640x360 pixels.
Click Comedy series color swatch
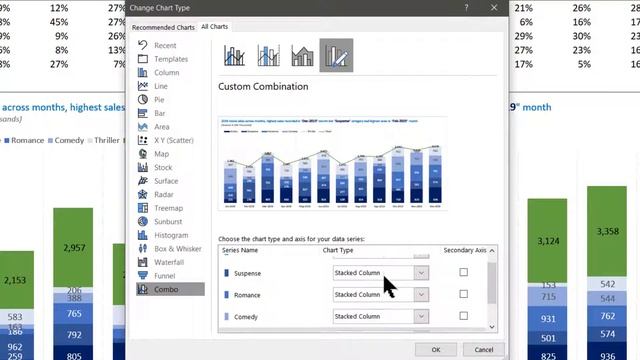point(227,316)
